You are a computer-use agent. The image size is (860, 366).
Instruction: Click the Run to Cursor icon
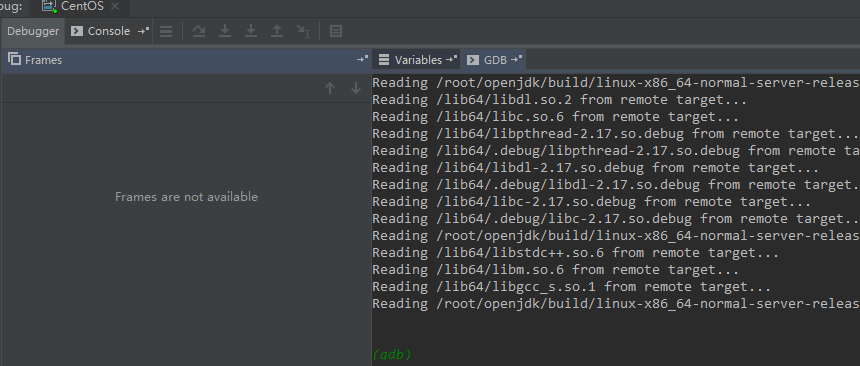(303, 31)
